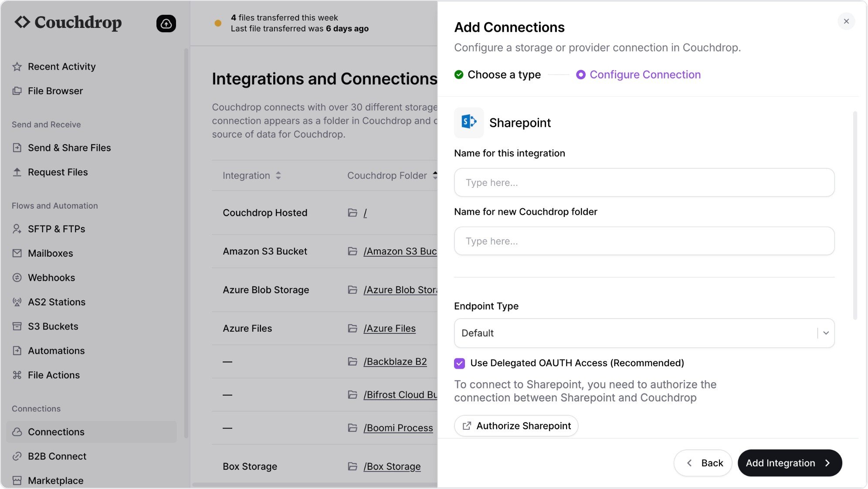
Task: Open SFTP & FTPs menu item
Action: [x=56, y=229]
